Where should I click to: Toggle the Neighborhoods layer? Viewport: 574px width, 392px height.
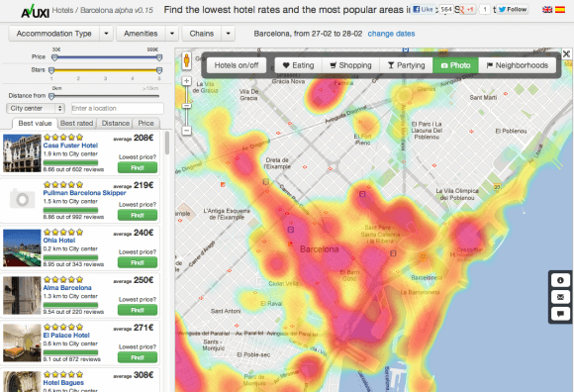point(518,65)
